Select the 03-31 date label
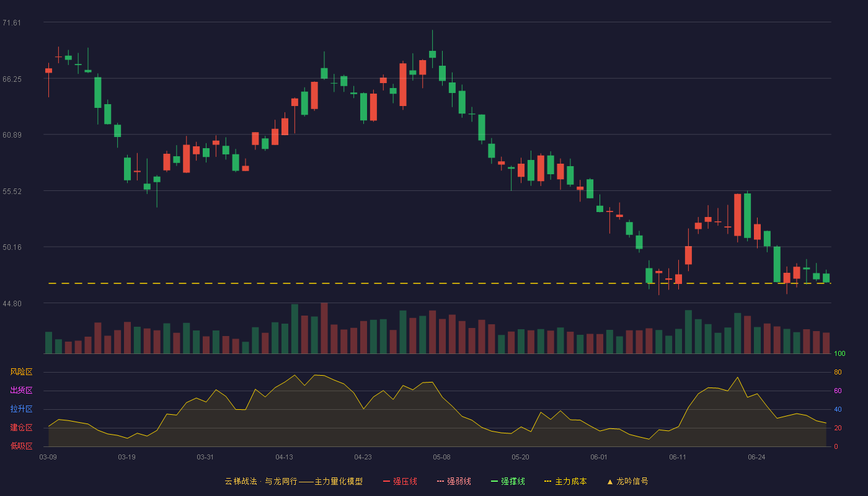The image size is (868, 496). click(x=205, y=457)
